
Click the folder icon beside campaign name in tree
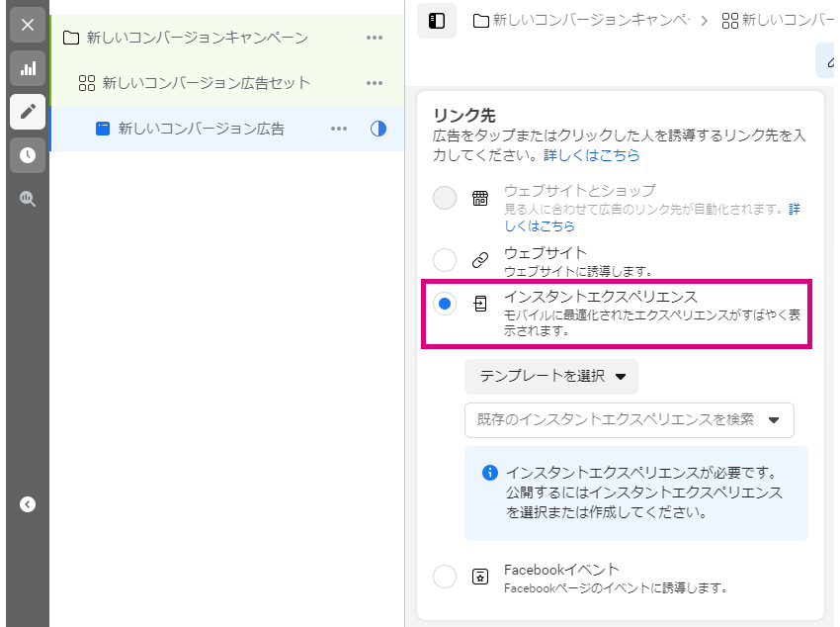point(71,38)
